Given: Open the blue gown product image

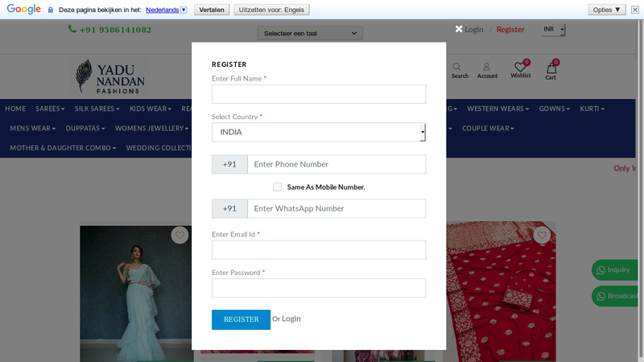Looking at the screenshot, I should click(136, 294).
